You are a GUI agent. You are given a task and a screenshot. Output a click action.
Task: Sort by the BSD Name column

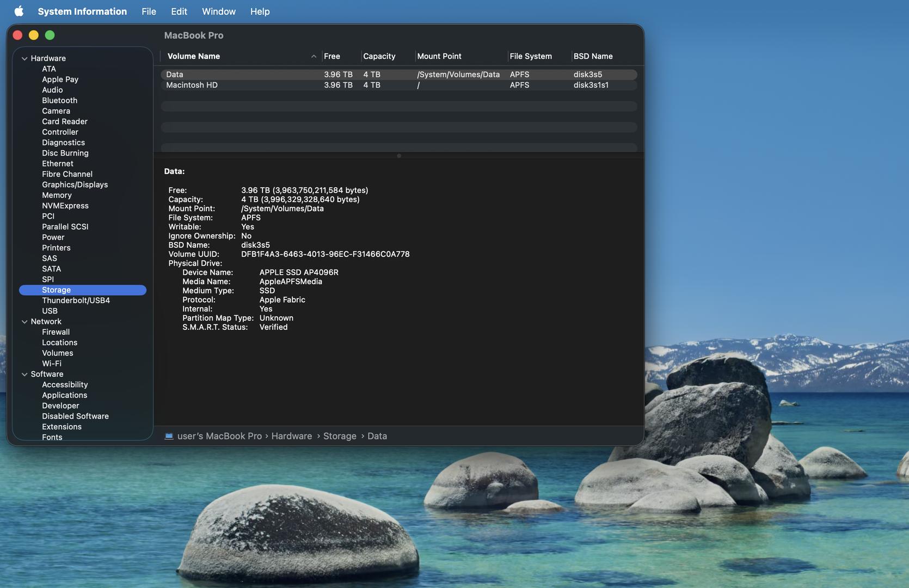593,57
